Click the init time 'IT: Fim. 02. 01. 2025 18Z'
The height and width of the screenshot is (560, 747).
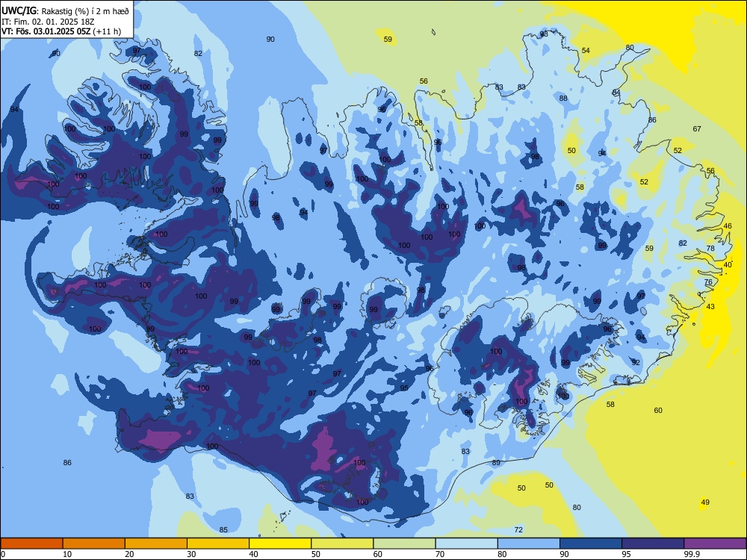[x=48, y=22]
